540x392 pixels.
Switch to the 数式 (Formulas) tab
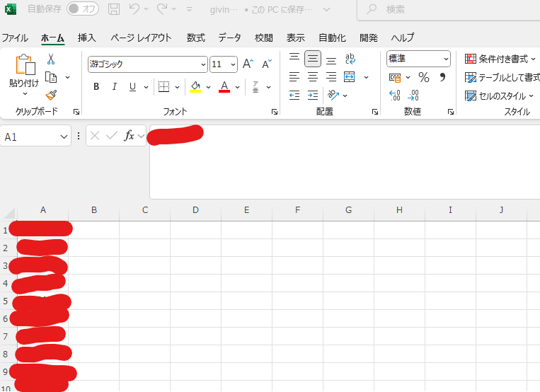pos(196,38)
